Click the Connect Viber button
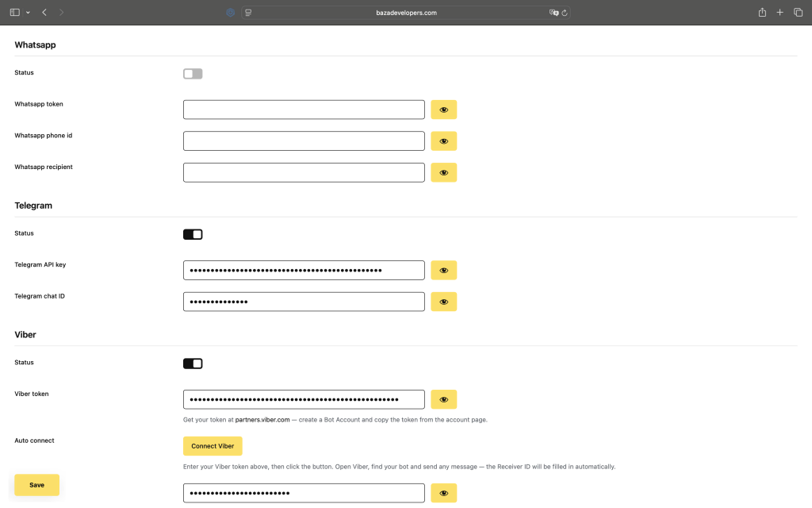812x508 pixels. click(213, 446)
